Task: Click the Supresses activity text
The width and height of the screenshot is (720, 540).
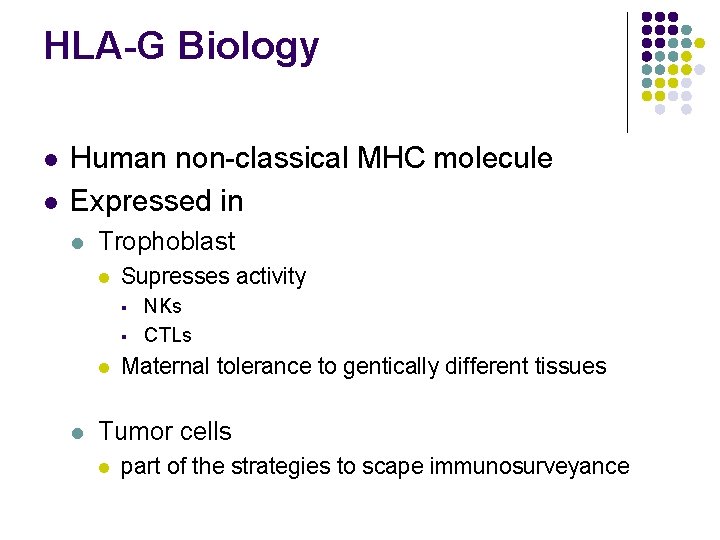Action: pos(213,276)
